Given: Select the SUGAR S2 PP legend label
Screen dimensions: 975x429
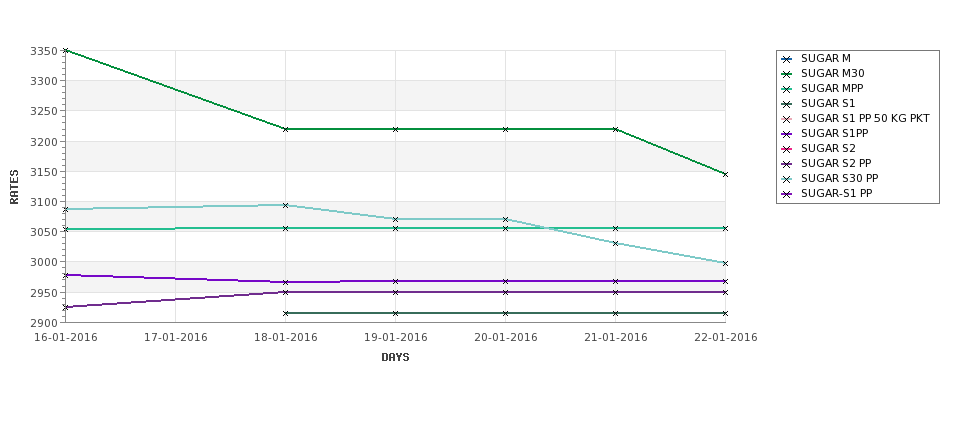Looking at the screenshot, I should (x=836, y=164).
